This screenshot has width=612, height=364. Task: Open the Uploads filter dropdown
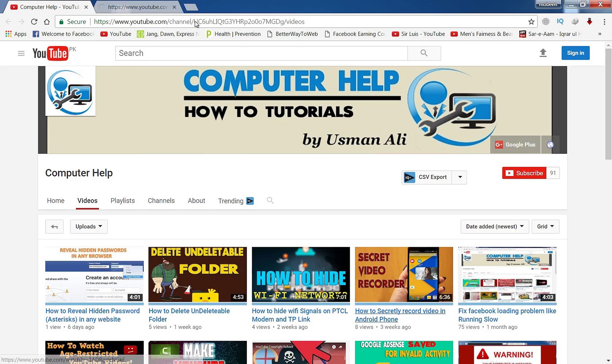pos(88,226)
